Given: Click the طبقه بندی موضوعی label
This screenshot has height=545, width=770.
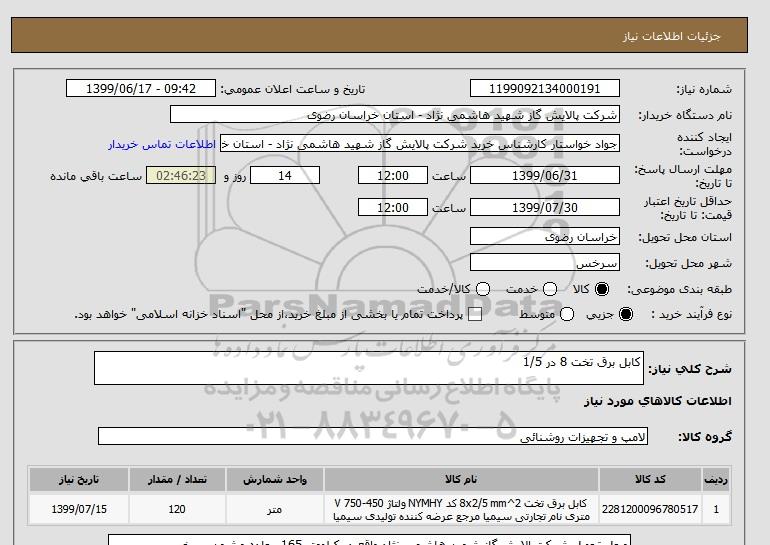Looking at the screenshot, I should point(680,289).
